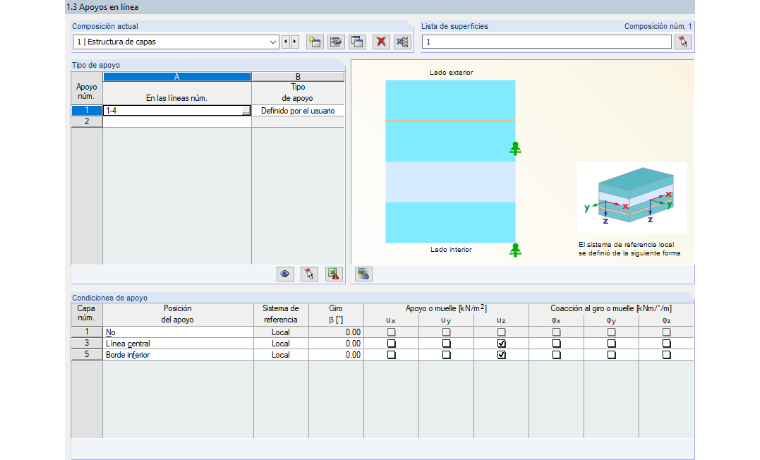Click rotation value 0.00 for layer 3
Screen dimensions: 760x460
click(336, 344)
